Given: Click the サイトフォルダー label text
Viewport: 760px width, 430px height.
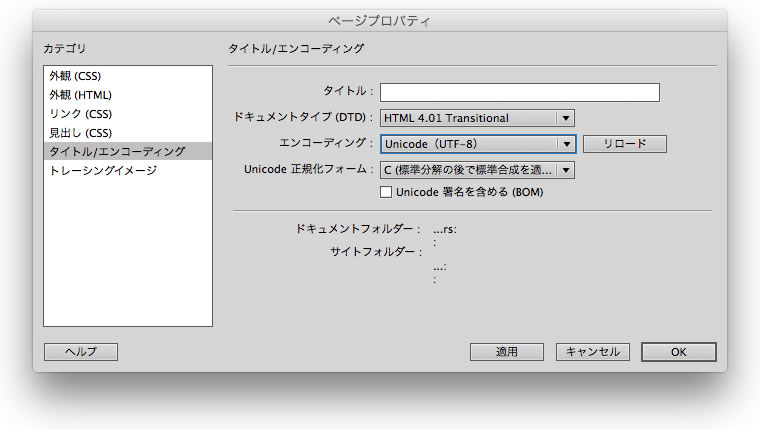Looking at the screenshot, I should [376, 252].
